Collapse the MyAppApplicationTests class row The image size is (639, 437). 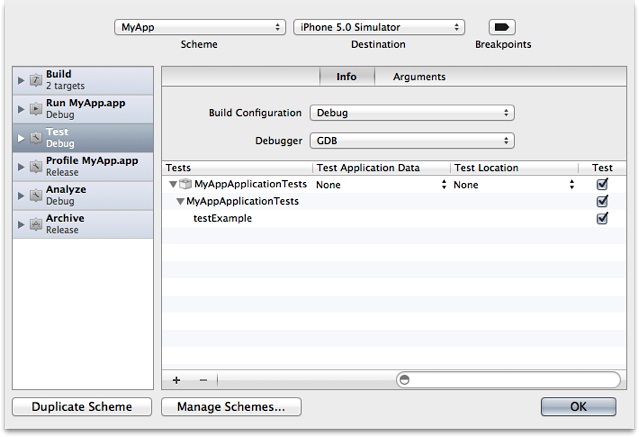click(180, 201)
